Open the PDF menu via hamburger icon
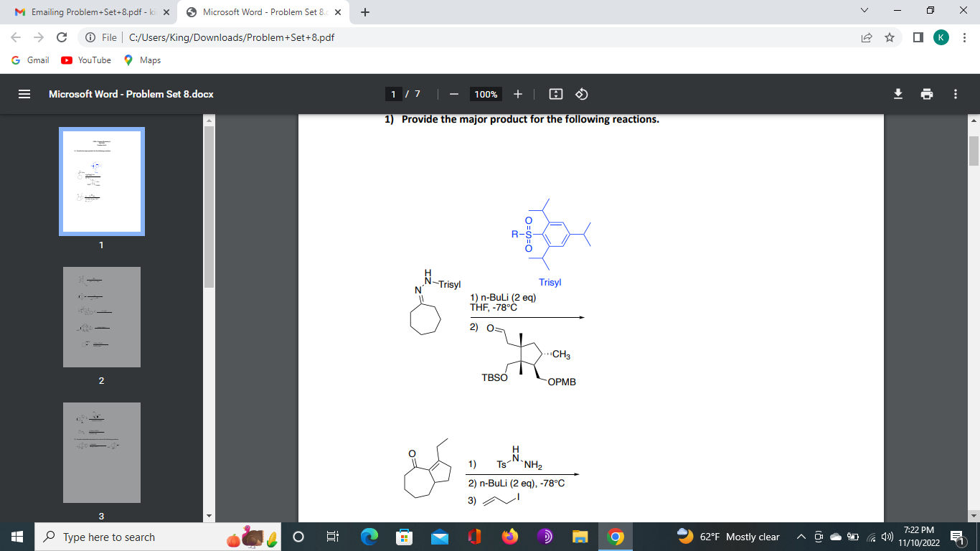The image size is (980, 551). [x=24, y=94]
